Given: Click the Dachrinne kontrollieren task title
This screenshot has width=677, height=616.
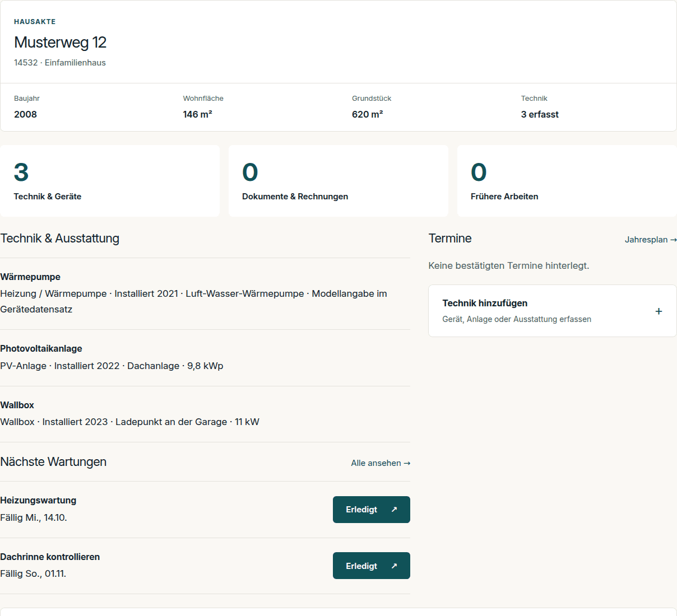Looking at the screenshot, I should [50, 557].
